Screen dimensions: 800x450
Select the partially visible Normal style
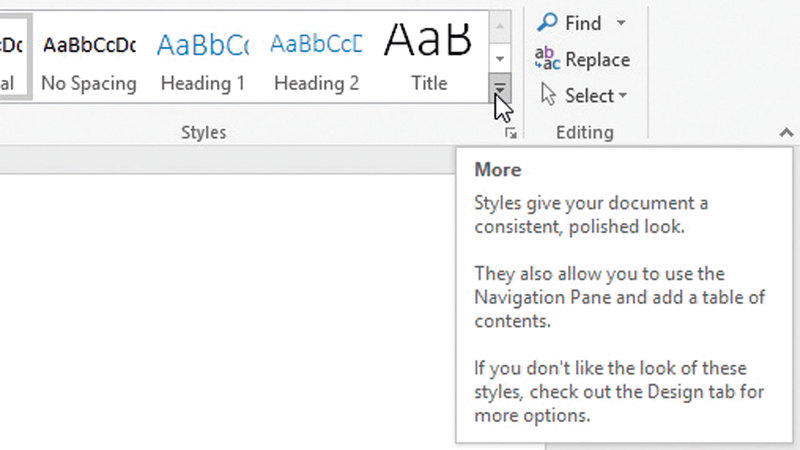(12, 56)
